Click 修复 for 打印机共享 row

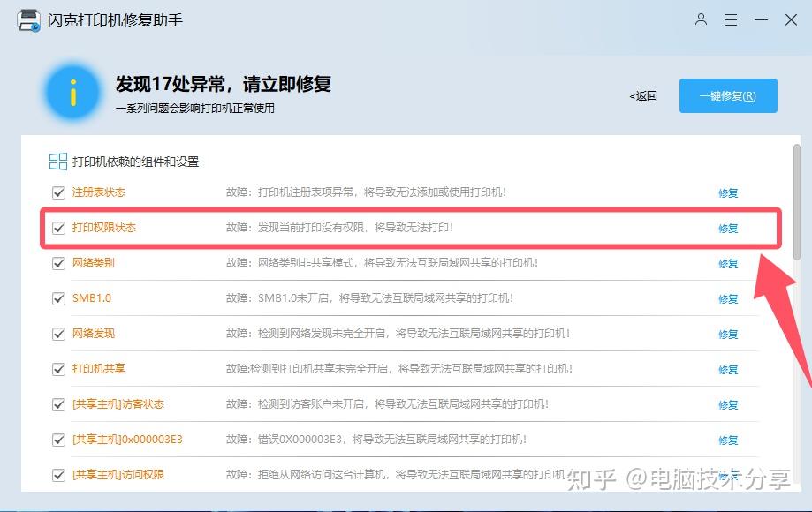point(728,369)
